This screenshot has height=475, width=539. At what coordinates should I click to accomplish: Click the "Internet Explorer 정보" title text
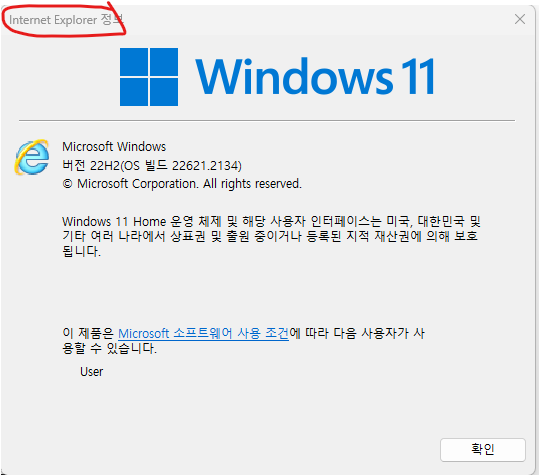66,20
